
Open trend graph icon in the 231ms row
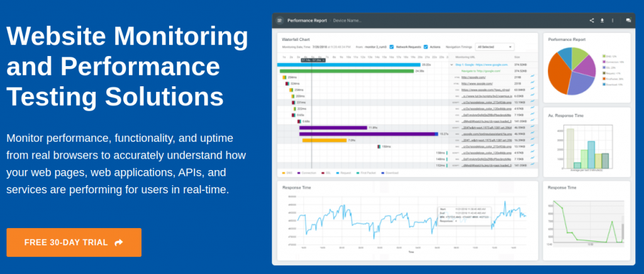(x=533, y=101)
